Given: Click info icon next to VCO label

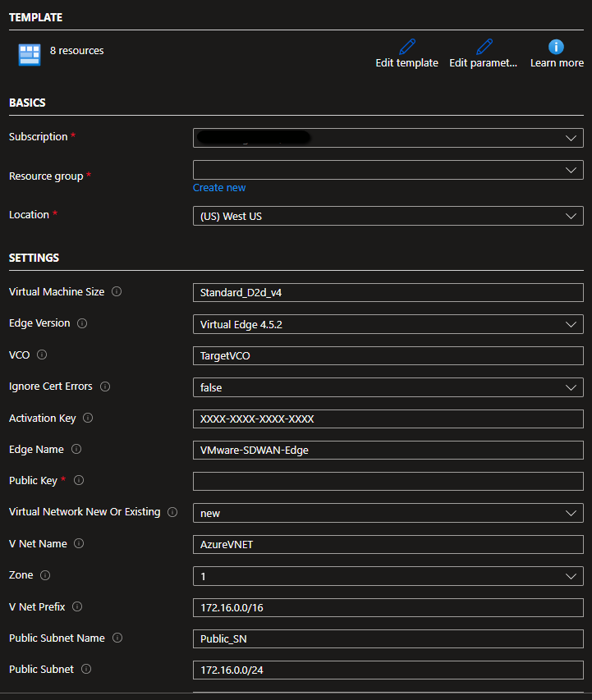Looking at the screenshot, I should coord(42,355).
